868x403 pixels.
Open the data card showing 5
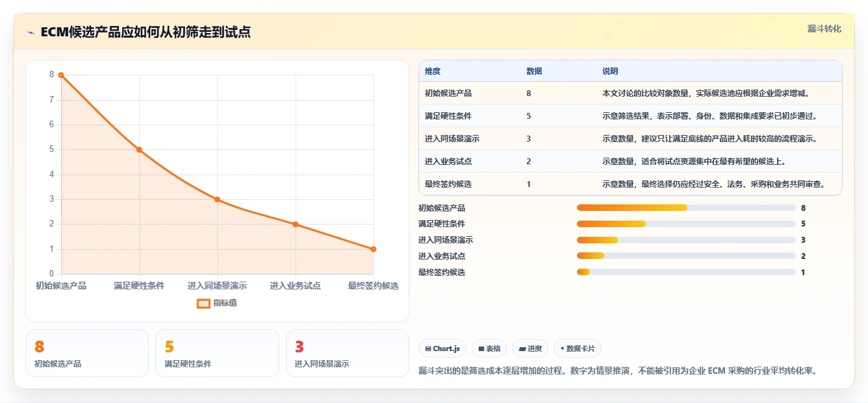217,353
